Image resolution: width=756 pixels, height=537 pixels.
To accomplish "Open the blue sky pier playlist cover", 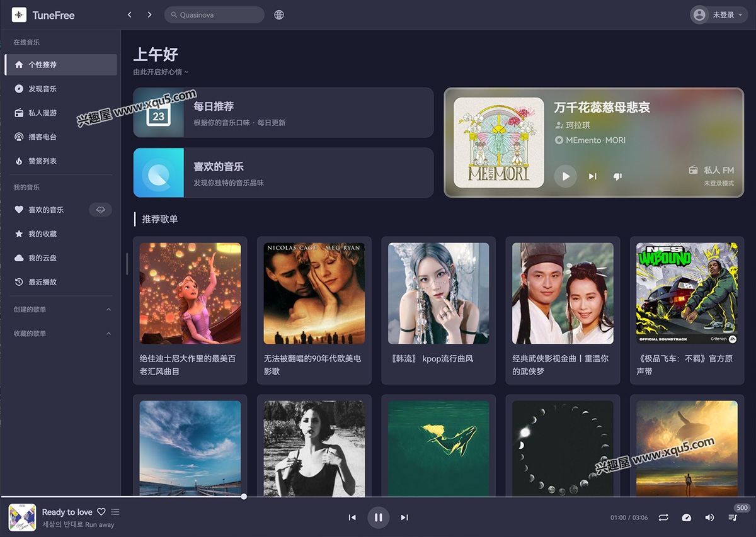I will pyautogui.click(x=190, y=448).
